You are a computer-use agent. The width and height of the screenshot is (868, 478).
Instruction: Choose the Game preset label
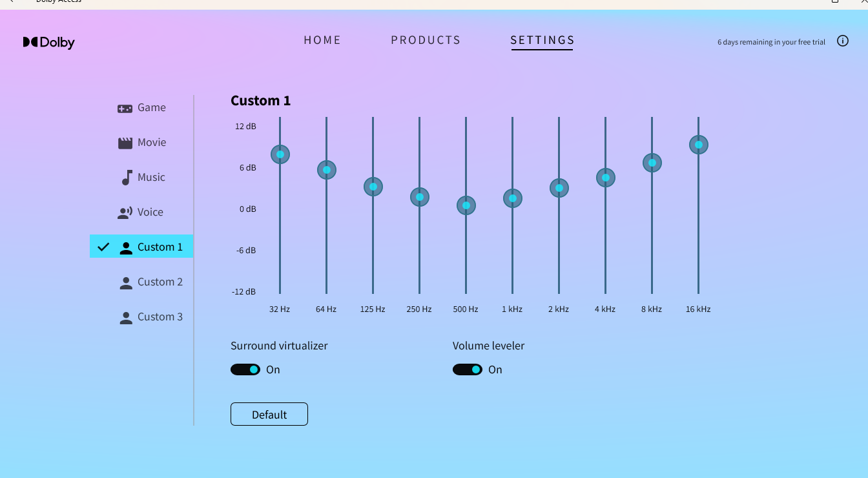point(152,108)
